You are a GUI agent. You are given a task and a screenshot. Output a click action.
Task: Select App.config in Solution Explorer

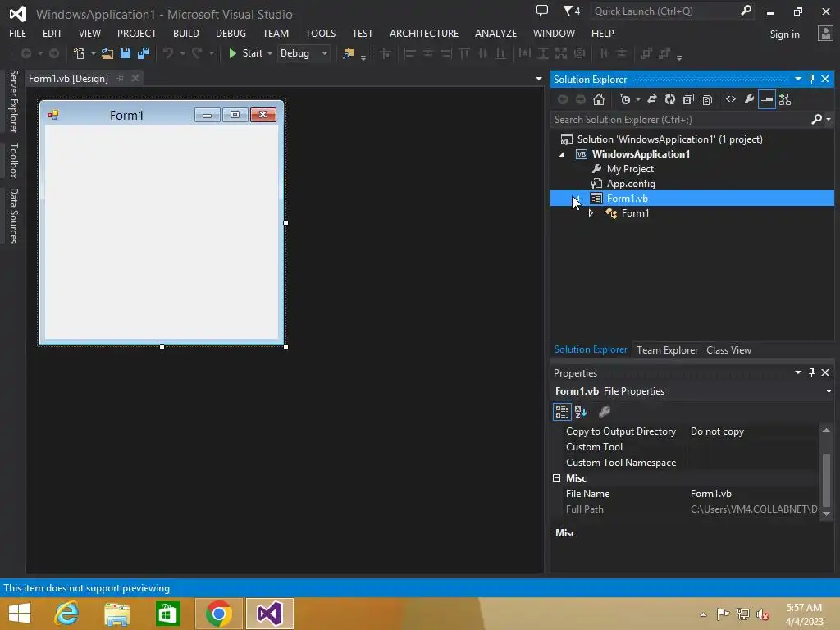pyautogui.click(x=631, y=184)
